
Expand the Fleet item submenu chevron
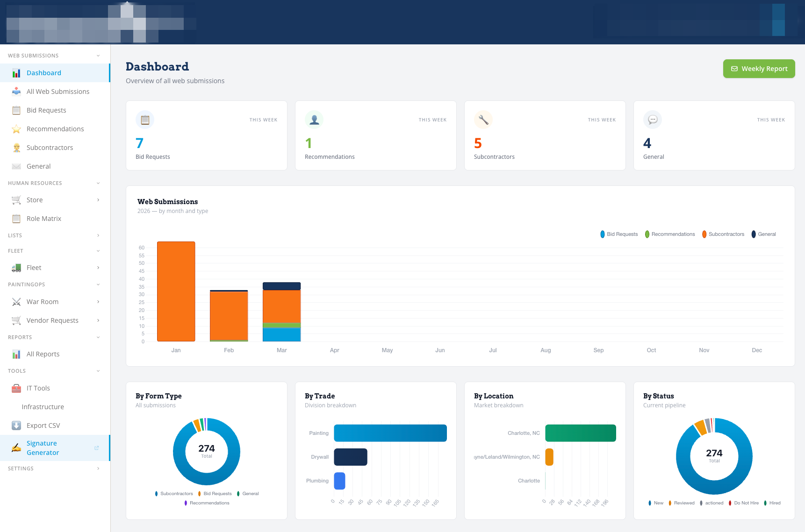(x=98, y=268)
